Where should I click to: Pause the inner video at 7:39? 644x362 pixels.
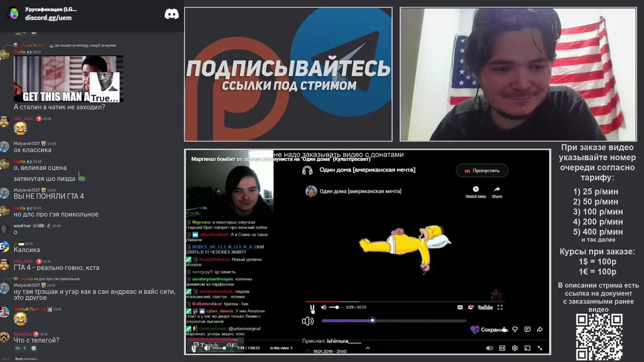tap(194, 347)
